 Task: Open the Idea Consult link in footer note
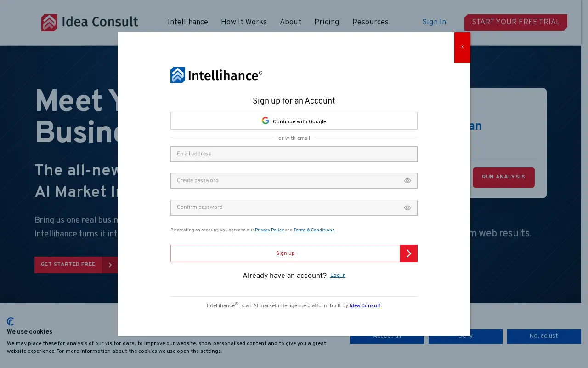point(365,305)
